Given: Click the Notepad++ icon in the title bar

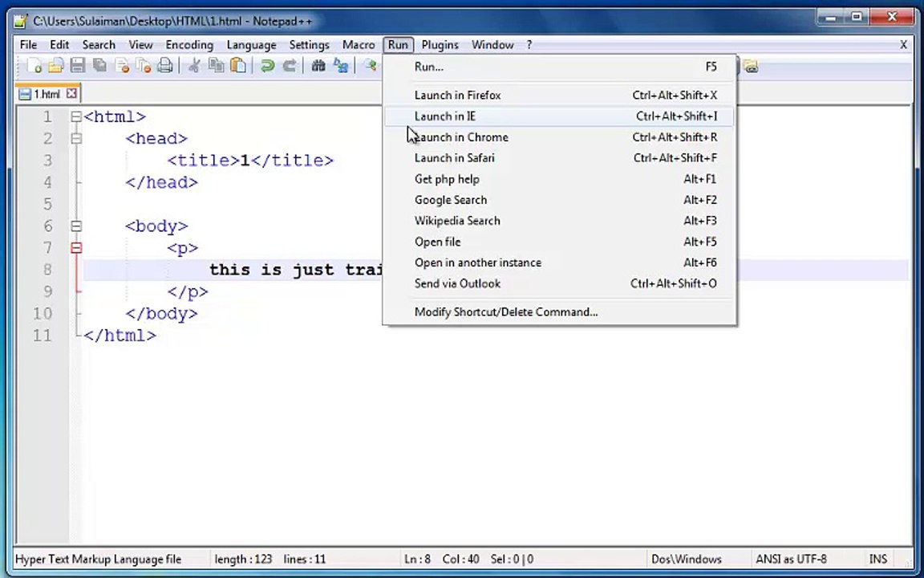Looking at the screenshot, I should point(21,21).
